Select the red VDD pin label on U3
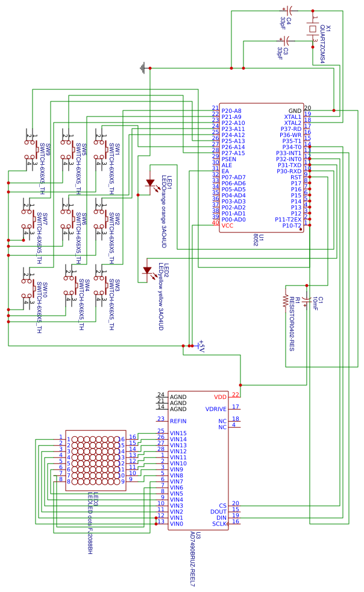 pyautogui.click(x=221, y=397)
